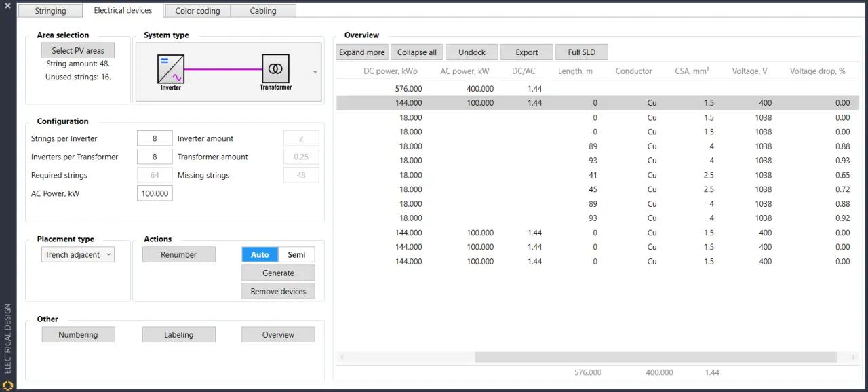Image resolution: width=868 pixels, height=392 pixels.
Task: Click the Conductor column header
Action: [634, 71]
